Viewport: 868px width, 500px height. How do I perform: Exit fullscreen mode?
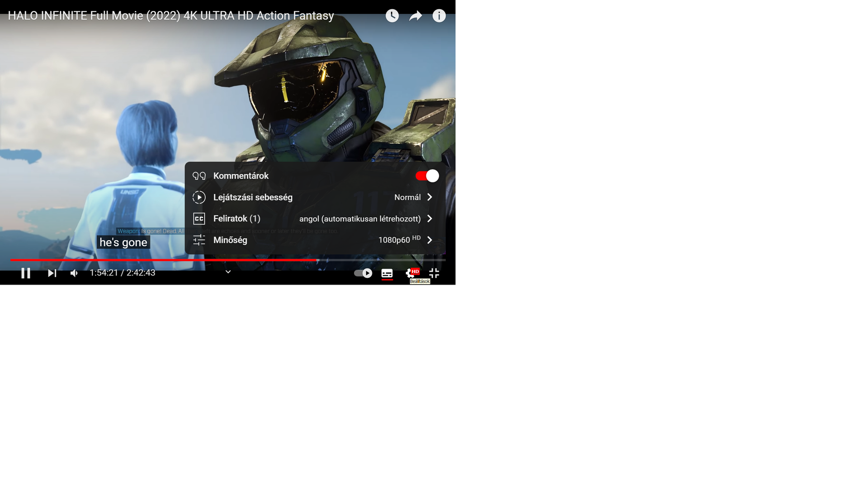tap(434, 273)
